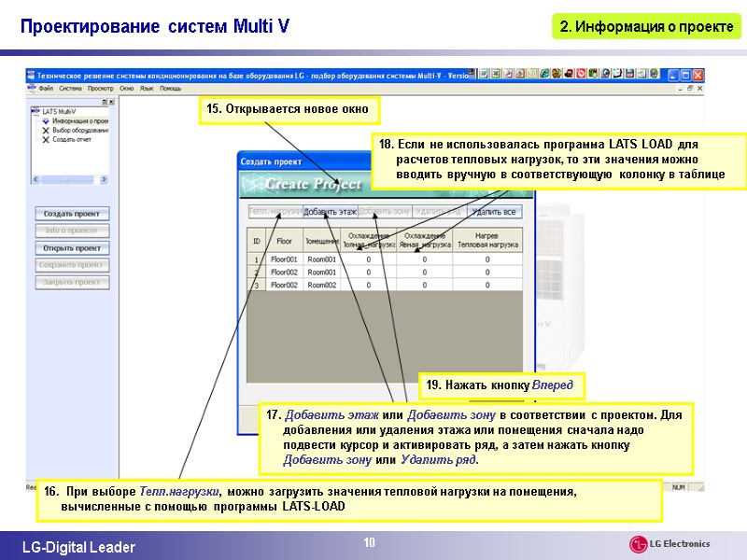Screen dimensions: 747x560
Task: Click the LATS Multi-V root node icon
Action: point(35,111)
